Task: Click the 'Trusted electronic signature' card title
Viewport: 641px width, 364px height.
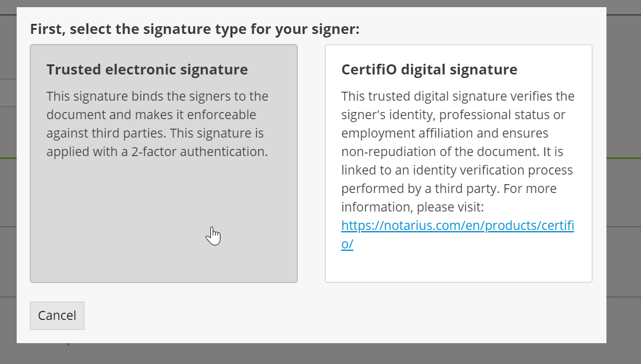Action: 147,70
